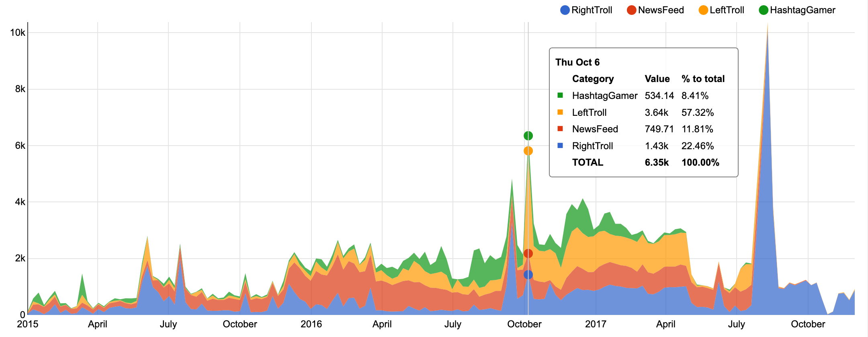
Task: Click the 2017 x-axis label
Action: pyautogui.click(x=596, y=324)
